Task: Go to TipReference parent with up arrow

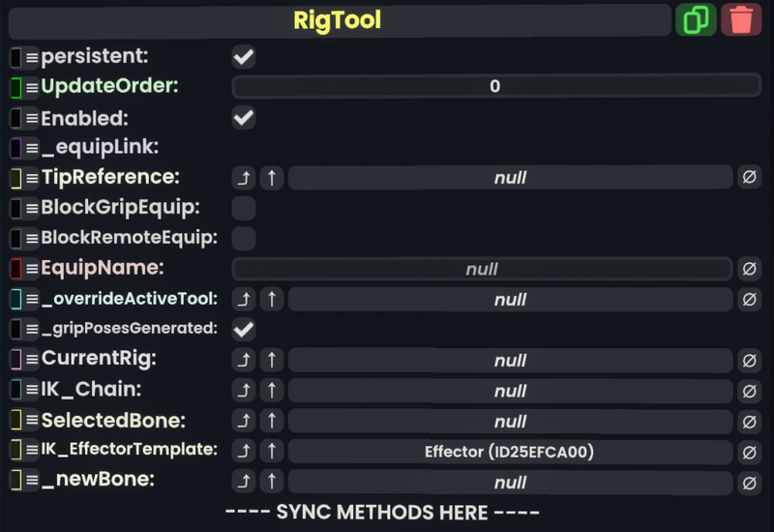Action: coord(272,178)
